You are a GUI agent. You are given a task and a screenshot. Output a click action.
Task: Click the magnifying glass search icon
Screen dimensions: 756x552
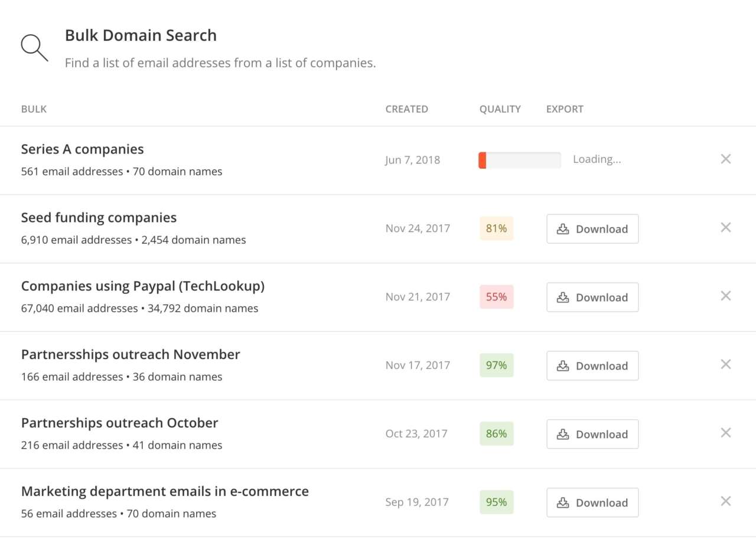click(x=34, y=48)
